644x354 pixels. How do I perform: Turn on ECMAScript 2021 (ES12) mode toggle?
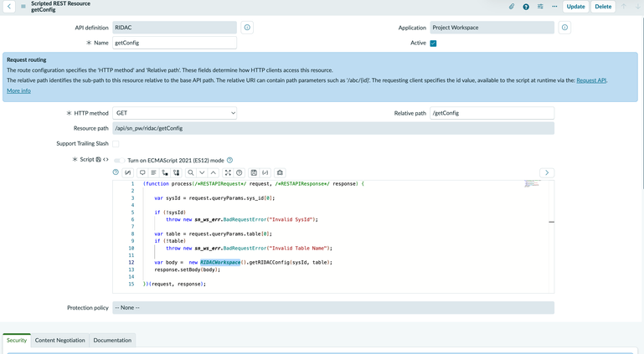click(119, 161)
